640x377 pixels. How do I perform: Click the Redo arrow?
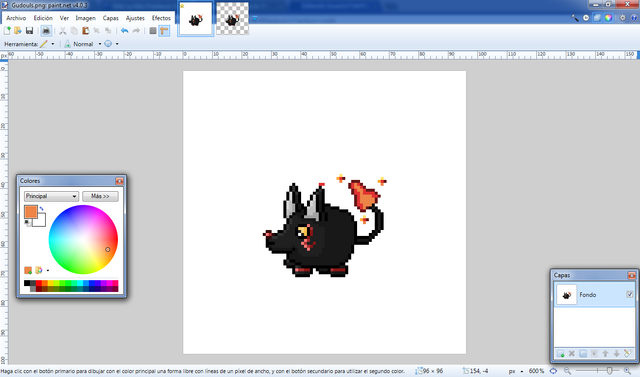tap(136, 31)
